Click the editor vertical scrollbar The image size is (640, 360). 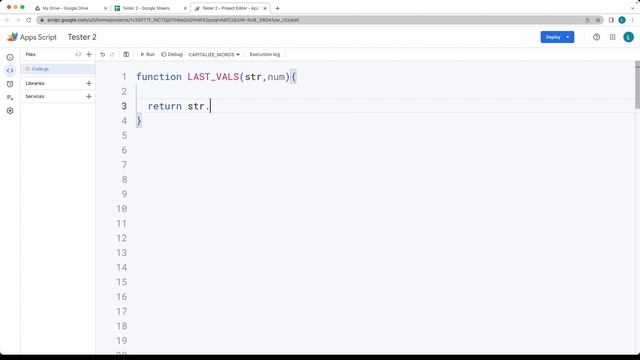point(637,85)
